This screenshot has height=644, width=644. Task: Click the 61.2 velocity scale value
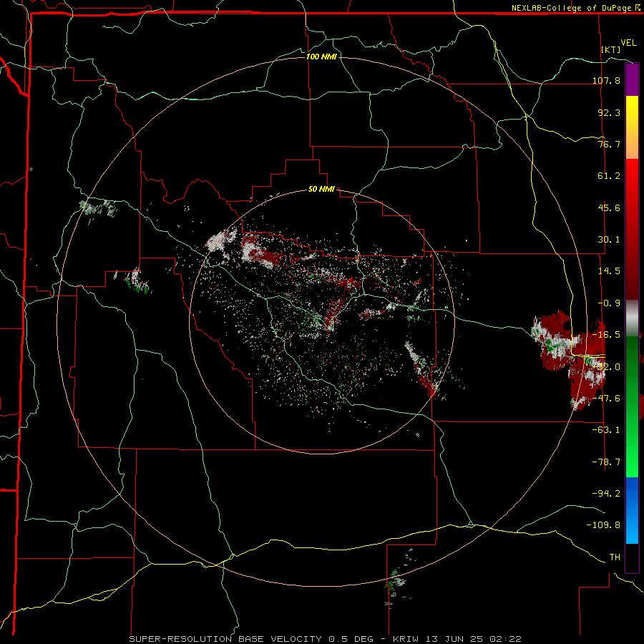pyautogui.click(x=609, y=176)
